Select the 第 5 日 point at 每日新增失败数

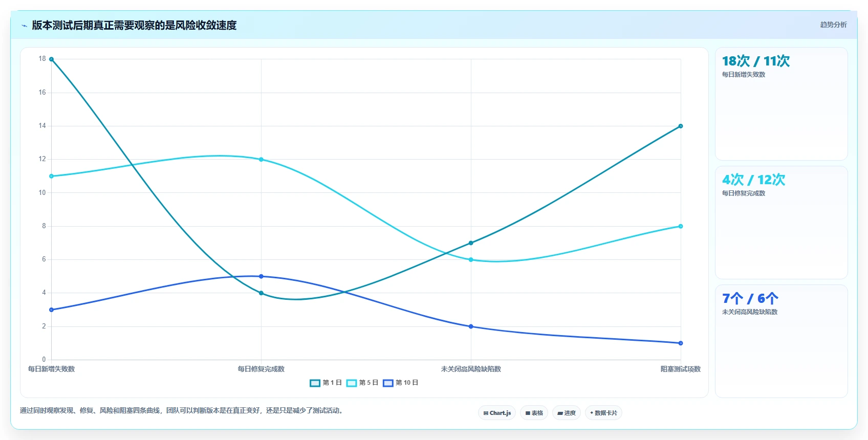51,176
